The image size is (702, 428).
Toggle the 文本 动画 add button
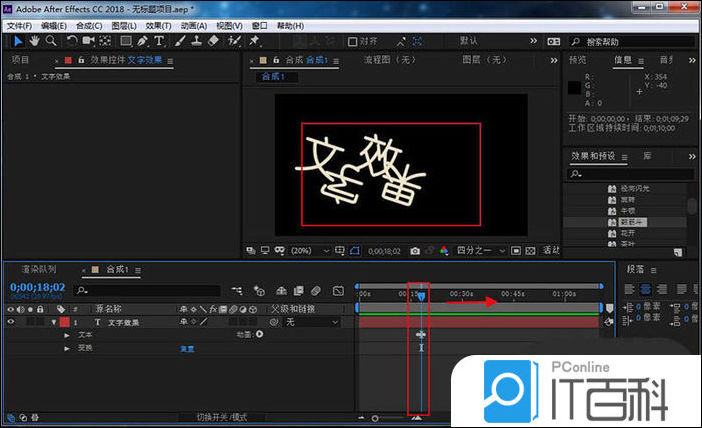tap(260, 334)
